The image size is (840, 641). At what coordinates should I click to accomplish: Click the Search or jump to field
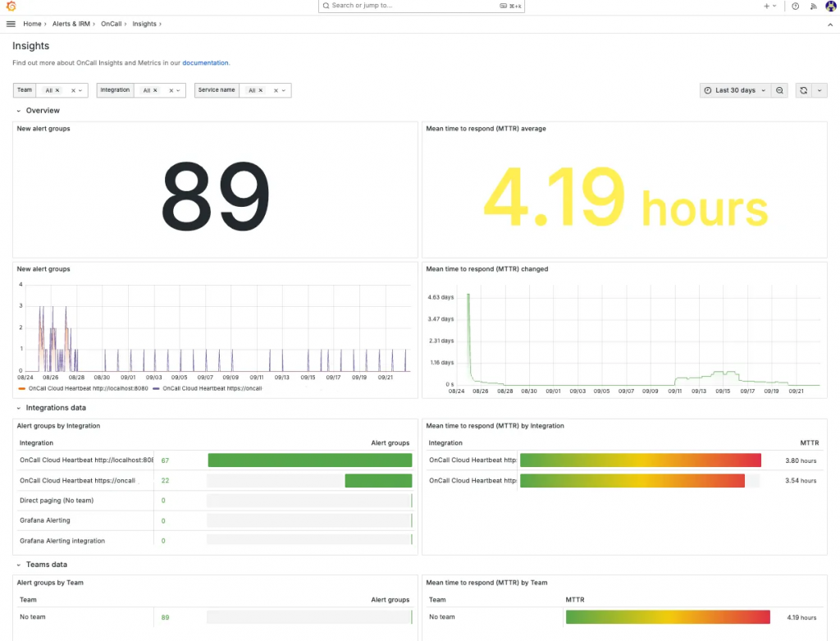click(x=421, y=6)
